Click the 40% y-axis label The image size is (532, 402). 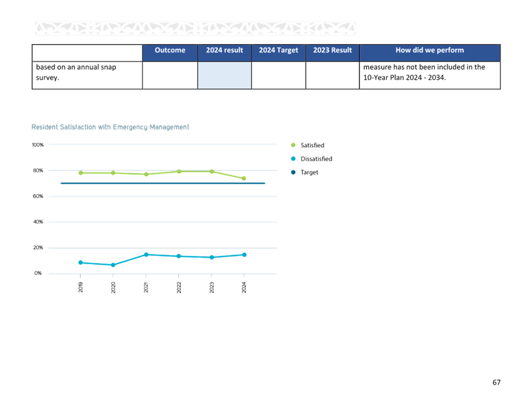click(x=38, y=222)
